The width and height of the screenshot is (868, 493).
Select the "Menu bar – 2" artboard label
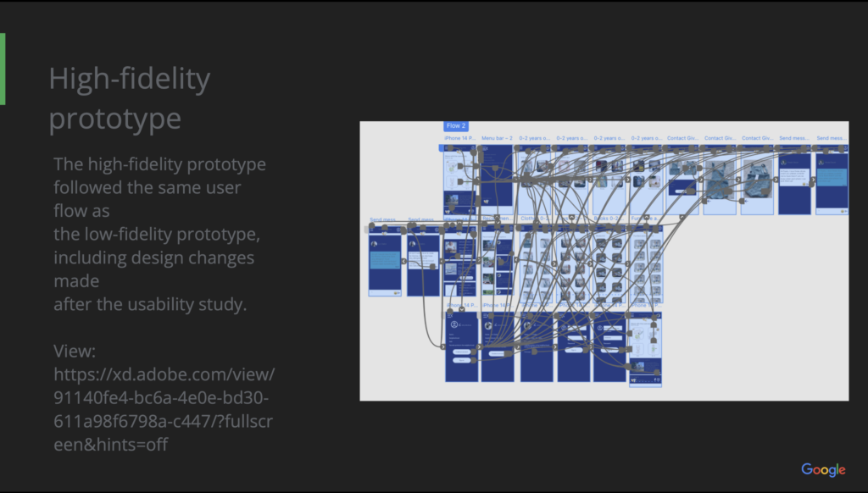tap(497, 138)
